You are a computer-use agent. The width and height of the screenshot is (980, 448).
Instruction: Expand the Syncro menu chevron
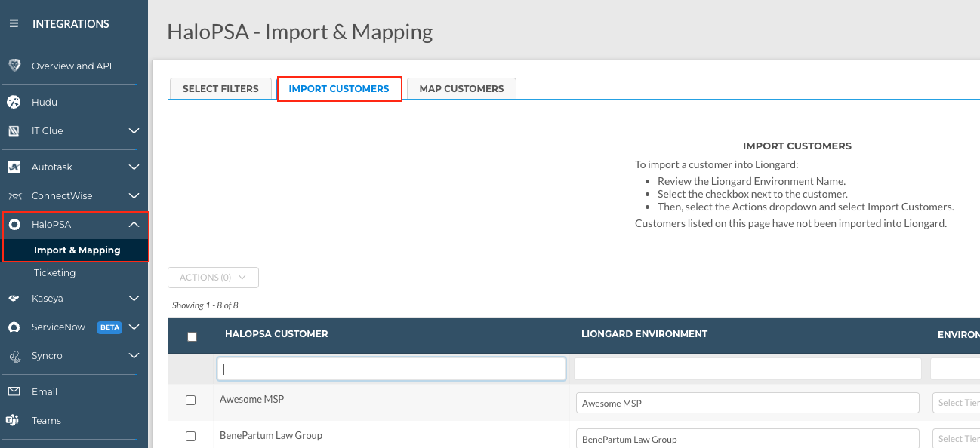coord(134,356)
